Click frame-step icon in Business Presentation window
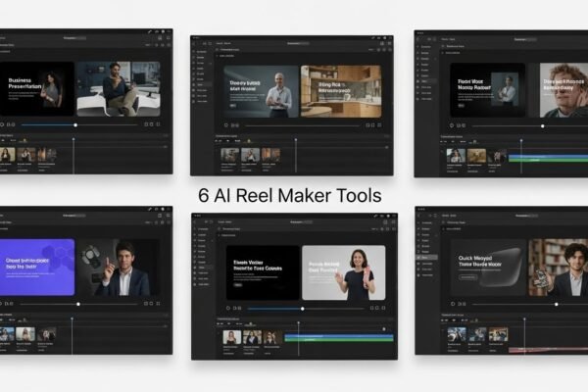The width and height of the screenshot is (588, 392). pos(11,124)
